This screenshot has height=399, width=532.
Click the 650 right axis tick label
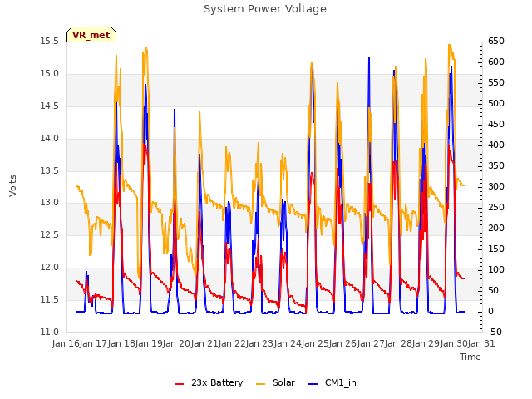(496, 42)
